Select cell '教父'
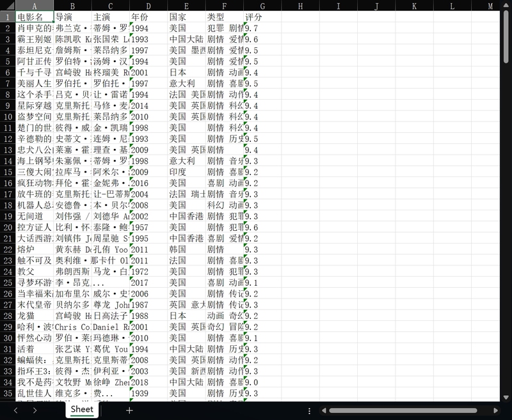512x420 pixels. (35, 271)
